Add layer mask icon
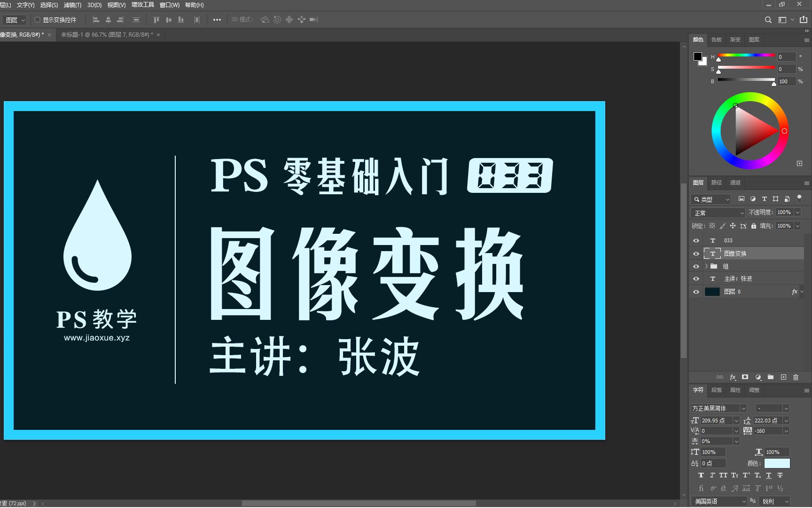This screenshot has width=812, height=508. pos(745,377)
